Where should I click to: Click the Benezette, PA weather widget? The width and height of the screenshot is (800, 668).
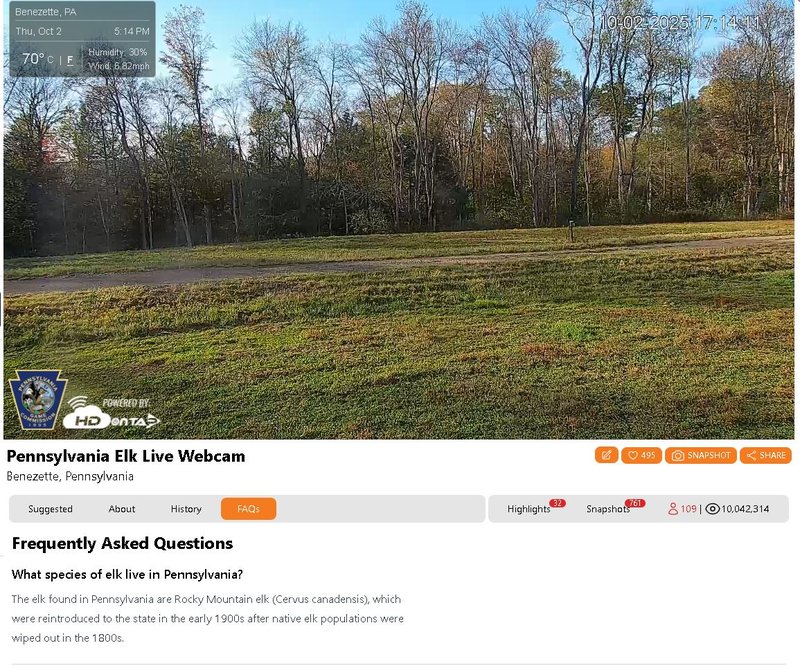point(83,39)
